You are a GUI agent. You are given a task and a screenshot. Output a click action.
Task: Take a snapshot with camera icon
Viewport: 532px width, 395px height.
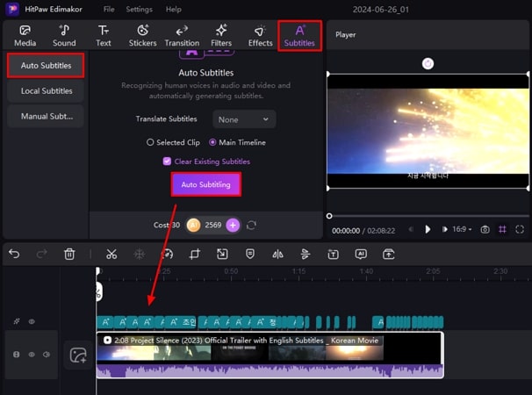(x=485, y=229)
